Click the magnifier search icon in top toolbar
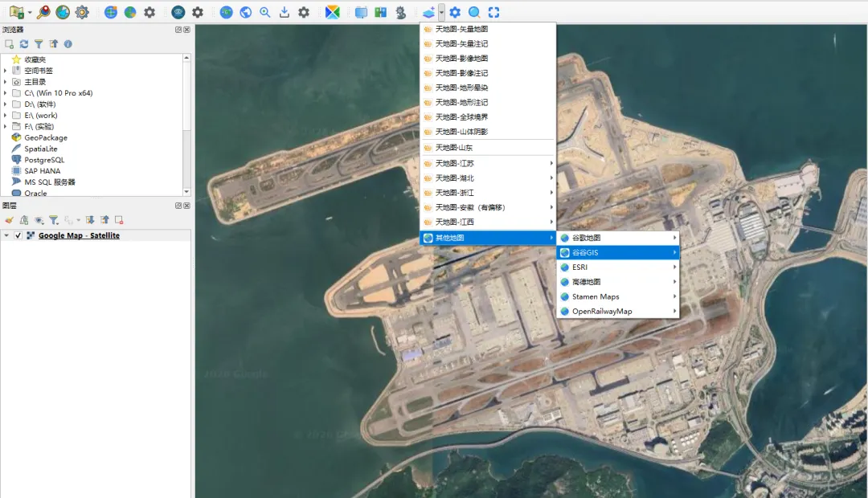The width and height of the screenshot is (868, 498). [264, 12]
